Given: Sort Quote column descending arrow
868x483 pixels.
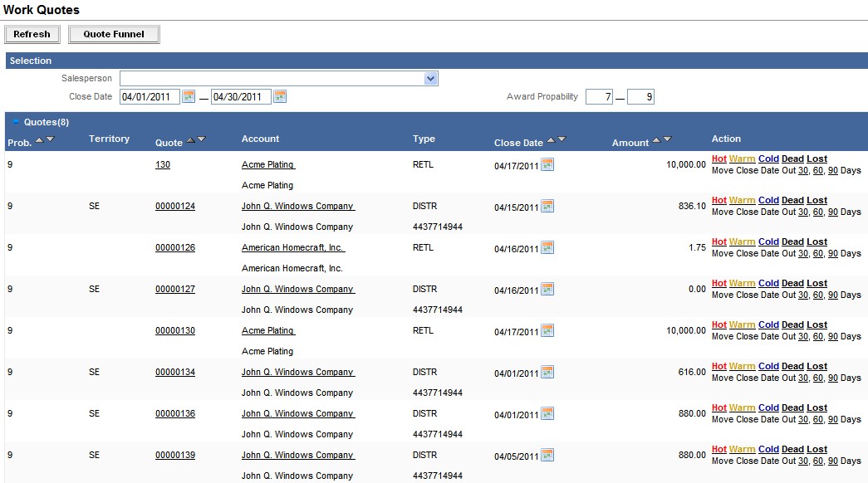Looking at the screenshot, I should pos(201,139).
